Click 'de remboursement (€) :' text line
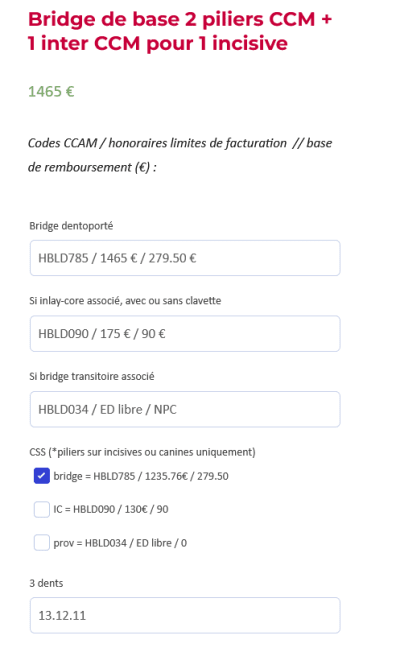400x656 pixels. click(92, 167)
